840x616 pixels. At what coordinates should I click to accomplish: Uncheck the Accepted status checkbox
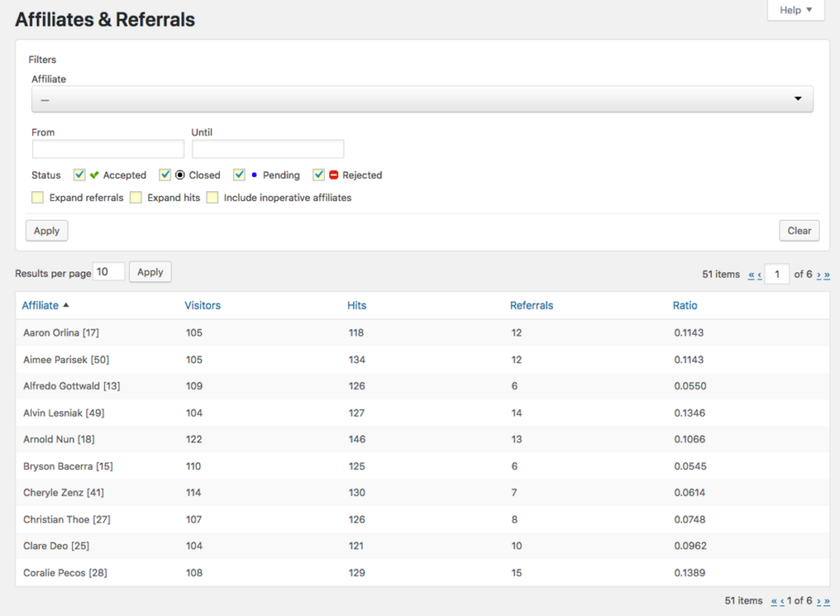pyautogui.click(x=80, y=175)
